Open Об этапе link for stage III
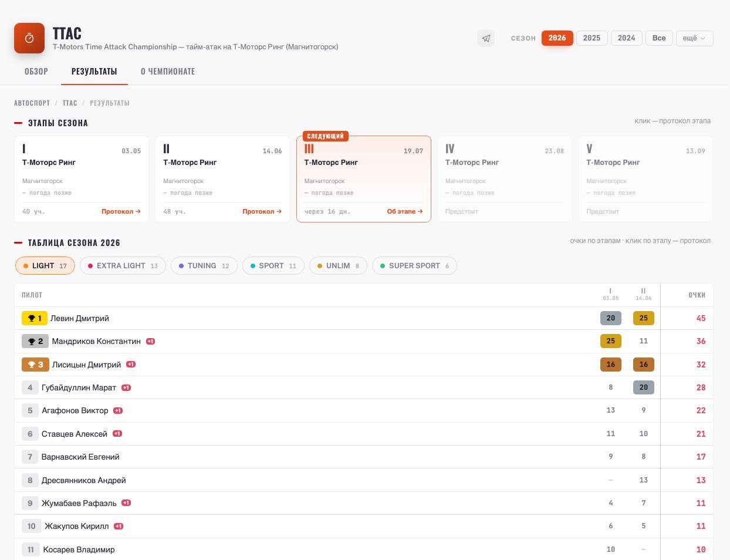Viewport: 730px width, 560px height. point(405,211)
